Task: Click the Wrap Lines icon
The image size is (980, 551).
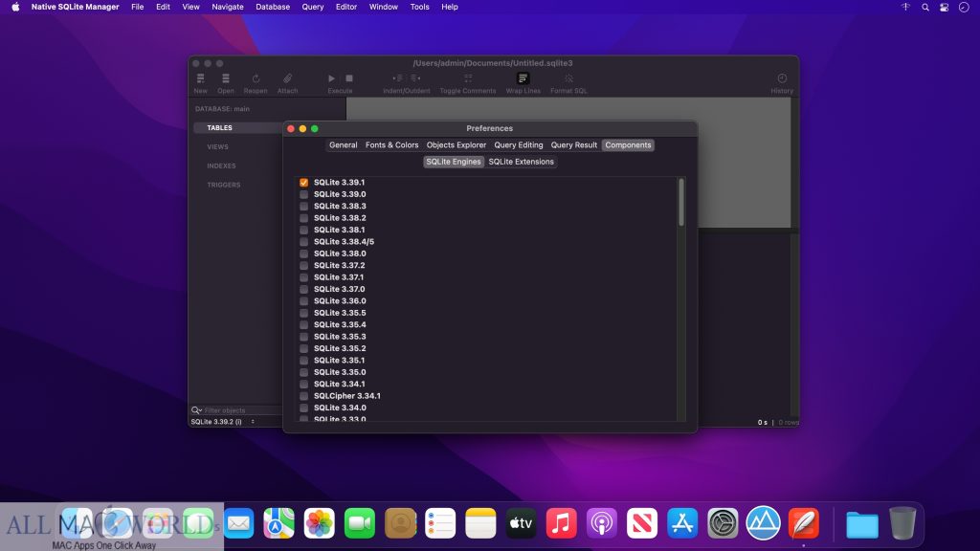Action: pos(523,78)
